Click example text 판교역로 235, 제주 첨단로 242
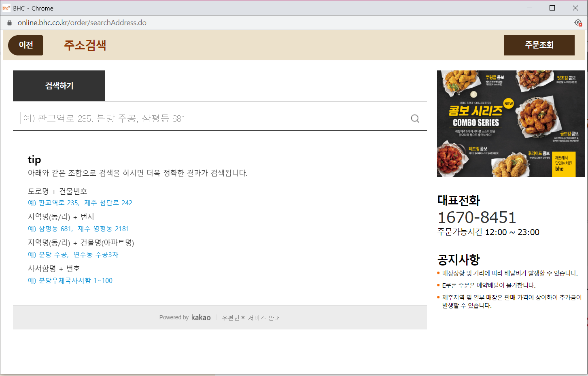The image size is (588, 376). pos(80,203)
